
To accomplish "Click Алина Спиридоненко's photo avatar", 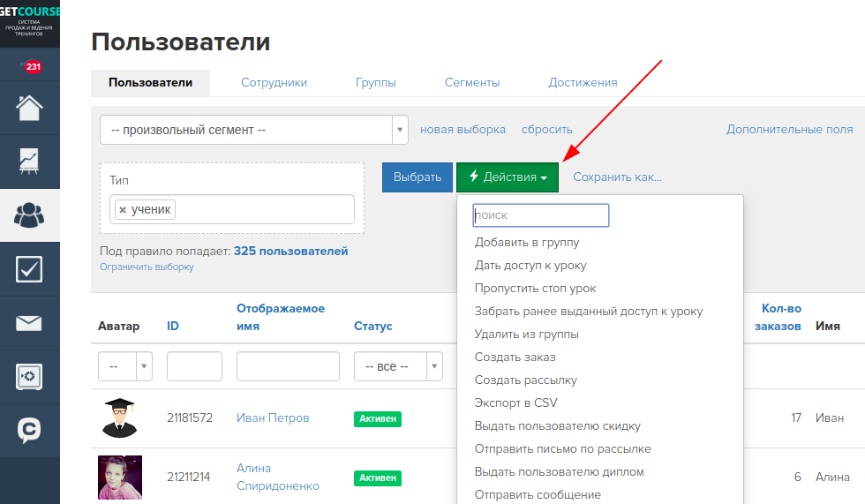I will [x=120, y=478].
